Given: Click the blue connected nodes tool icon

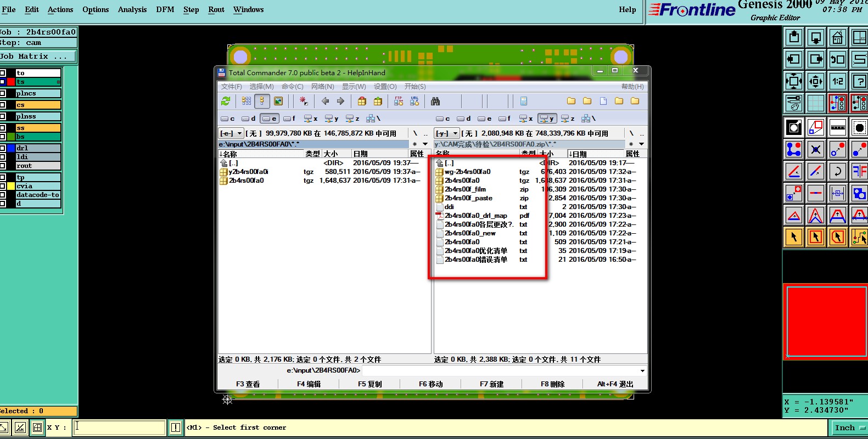Looking at the screenshot, I should (794, 149).
